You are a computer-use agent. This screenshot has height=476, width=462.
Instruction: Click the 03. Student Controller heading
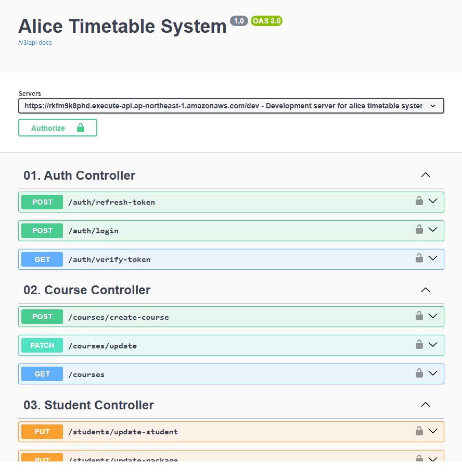coord(88,405)
